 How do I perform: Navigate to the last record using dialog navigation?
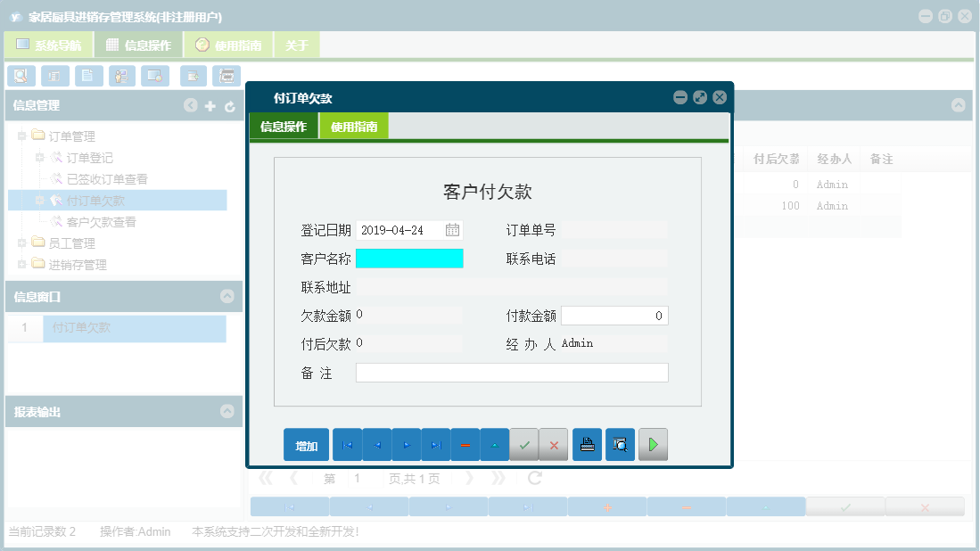436,444
